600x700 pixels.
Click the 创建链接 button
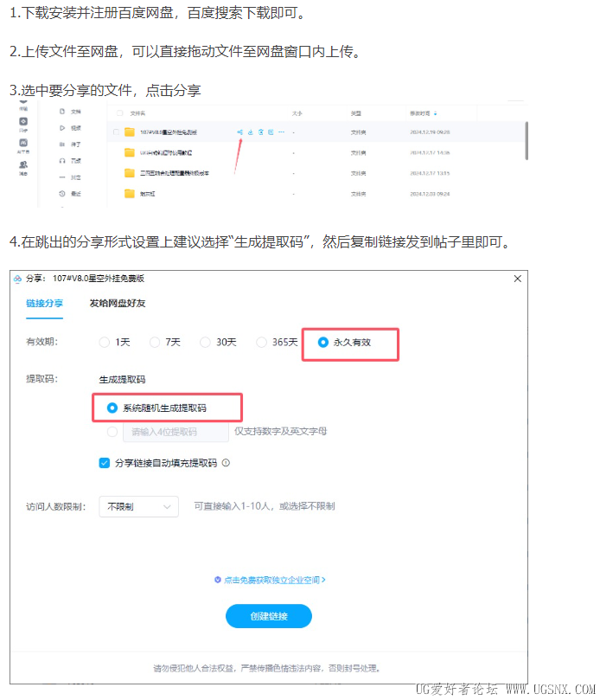point(269,616)
